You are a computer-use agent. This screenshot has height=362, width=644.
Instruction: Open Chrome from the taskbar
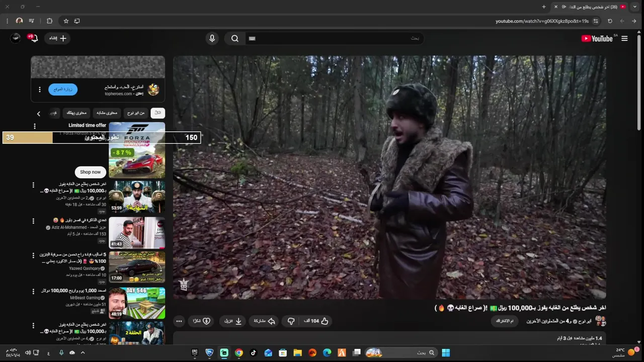239,353
